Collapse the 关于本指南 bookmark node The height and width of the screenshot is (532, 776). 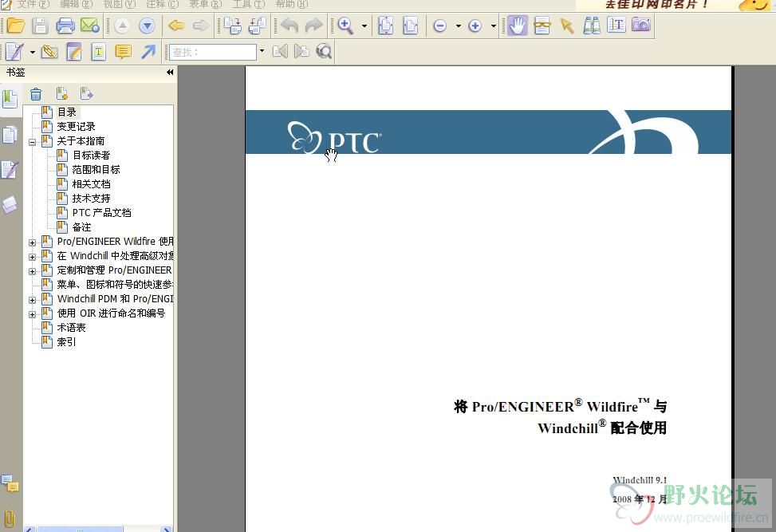[33, 141]
